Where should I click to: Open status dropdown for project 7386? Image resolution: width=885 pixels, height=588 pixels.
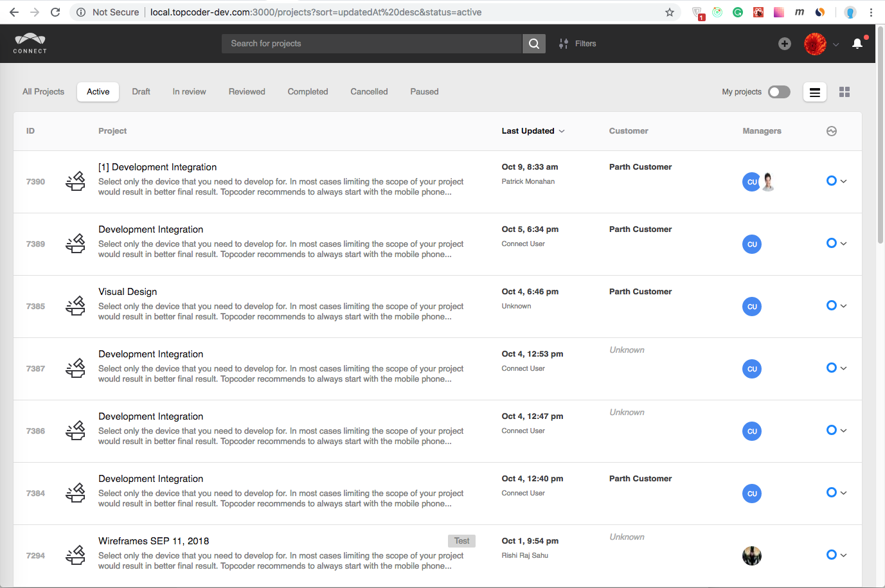836,431
